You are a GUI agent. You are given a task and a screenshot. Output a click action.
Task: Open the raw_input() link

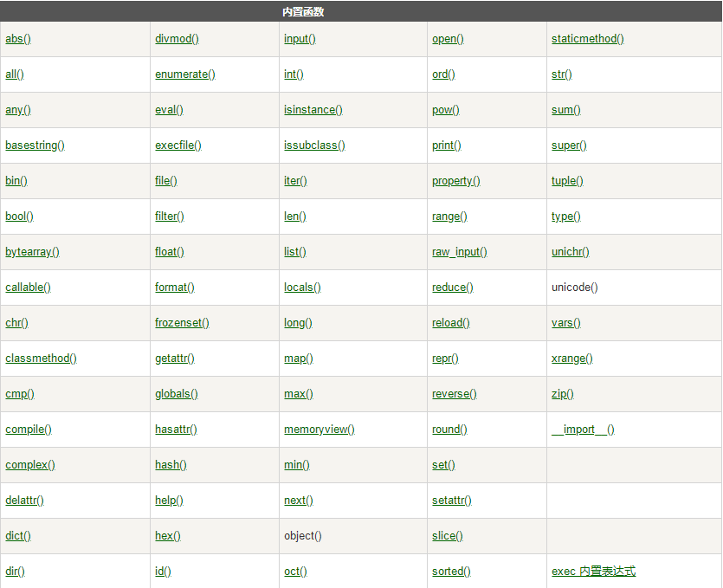pyautogui.click(x=459, y=252)
